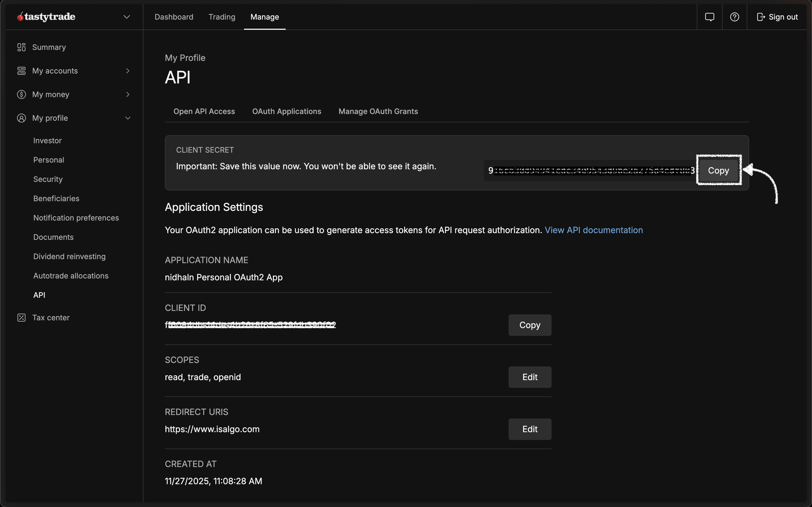Image resolution: width=812 pixels, height=507 pixels.
Task: Open the View API documentation link
Action: 594,230
